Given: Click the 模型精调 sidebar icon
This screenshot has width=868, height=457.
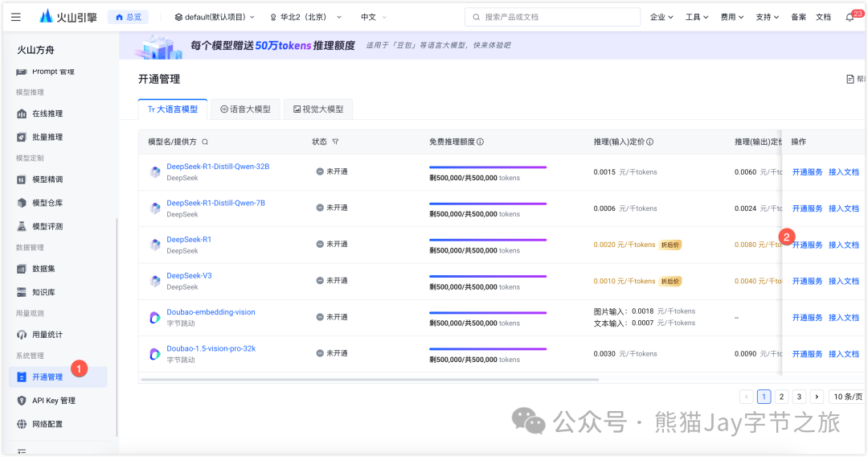Looking at the screenshot, I should [22, 179].
